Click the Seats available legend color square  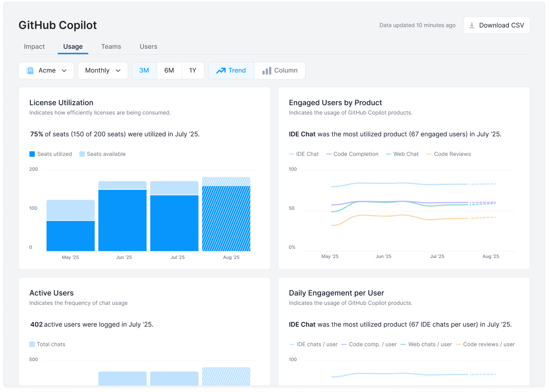click(x=82, y=154)
